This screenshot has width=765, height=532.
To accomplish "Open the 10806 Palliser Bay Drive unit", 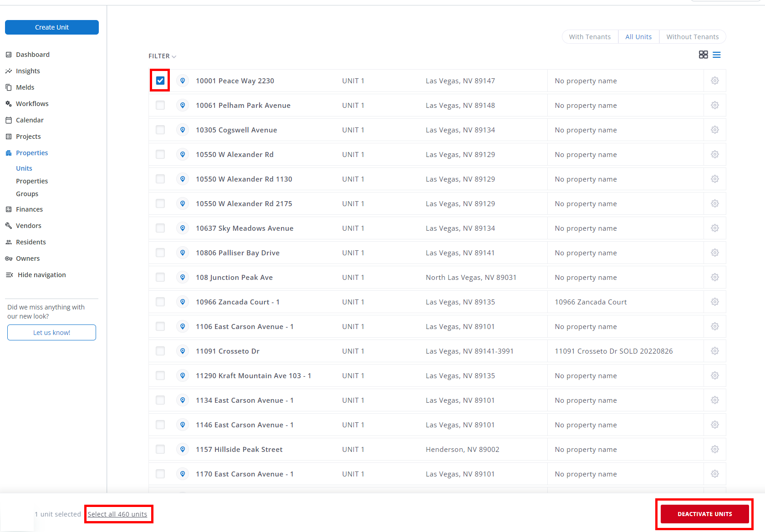I will click(x=238, y=253).
